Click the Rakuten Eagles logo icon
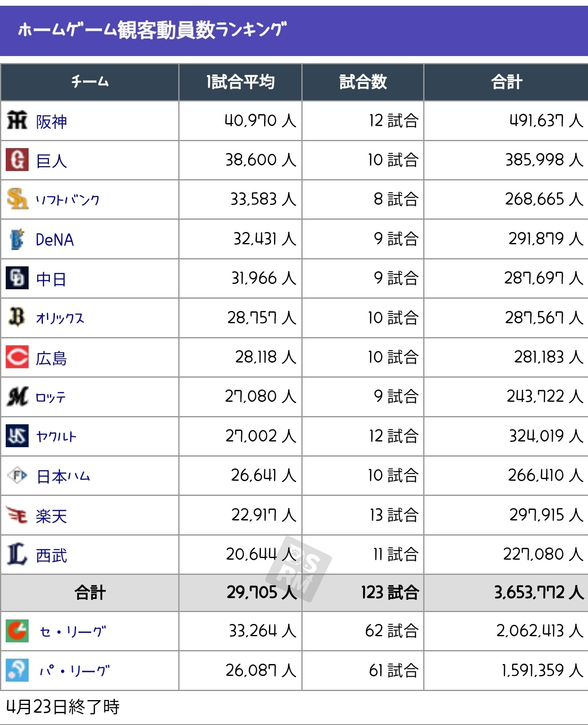The width and height of the screenshot is (588, 725). (x=17, y=515)
